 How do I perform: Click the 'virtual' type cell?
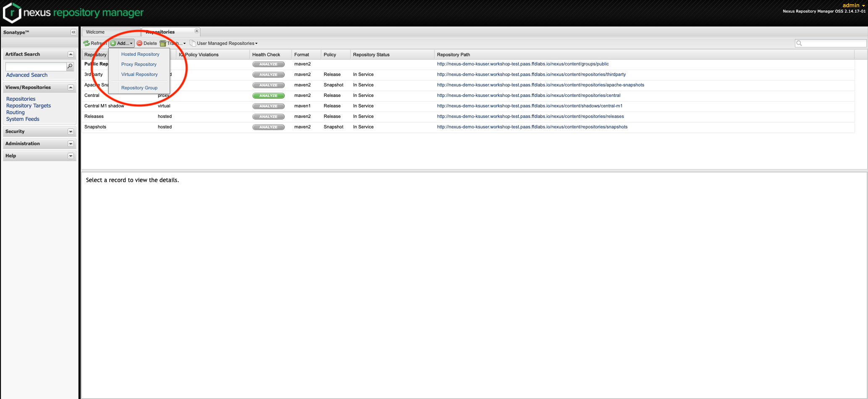164,106
